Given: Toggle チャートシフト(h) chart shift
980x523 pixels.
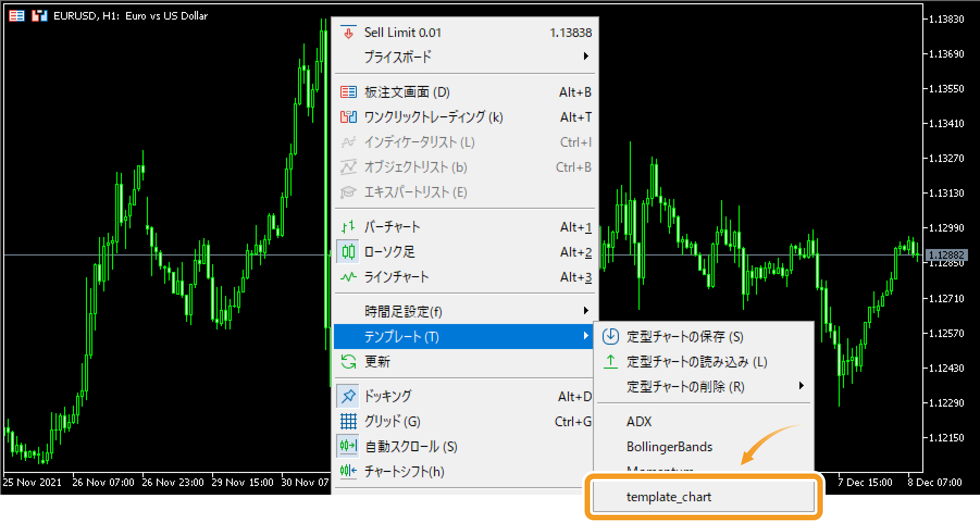Looking at the screenshot, I should [x=464, y=471].
